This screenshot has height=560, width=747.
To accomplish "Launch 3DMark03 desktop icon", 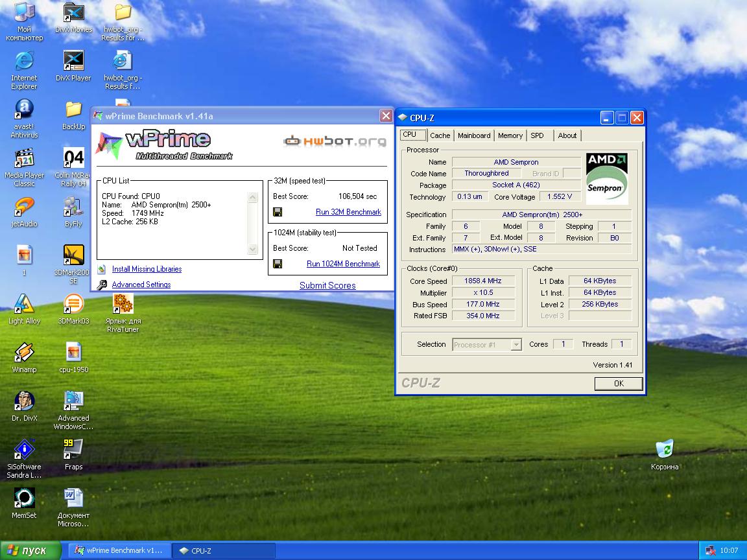I will [x=73, y=310].
